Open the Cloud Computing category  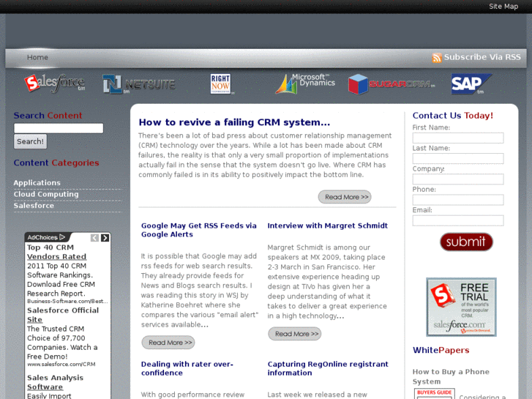tap(46, 194)
